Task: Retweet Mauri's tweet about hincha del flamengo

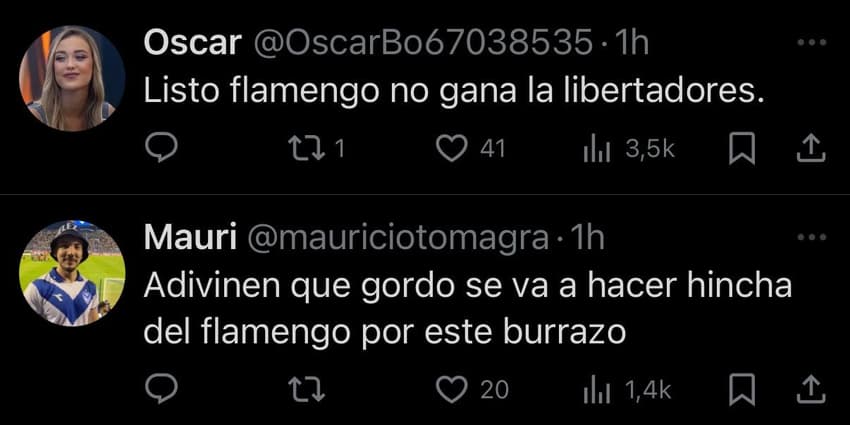Action: (x=306, y=390)
